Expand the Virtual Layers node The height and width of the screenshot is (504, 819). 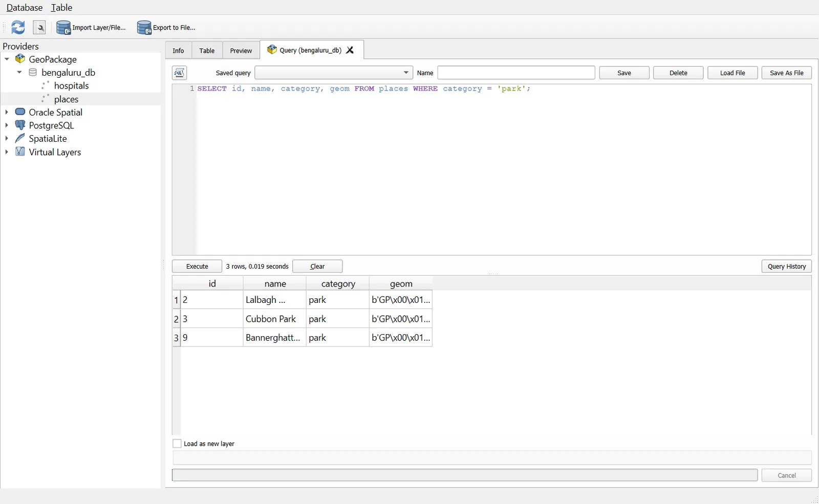(7, 151)
